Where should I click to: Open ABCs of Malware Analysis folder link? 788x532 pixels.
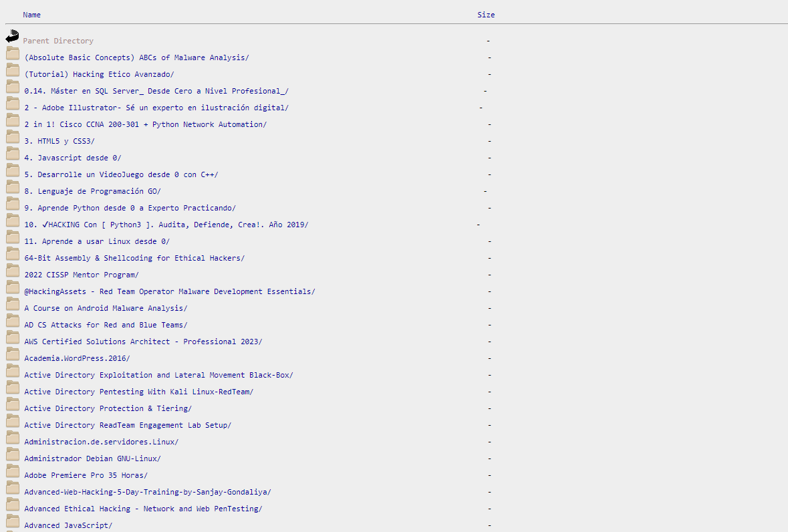coord(137,57)
